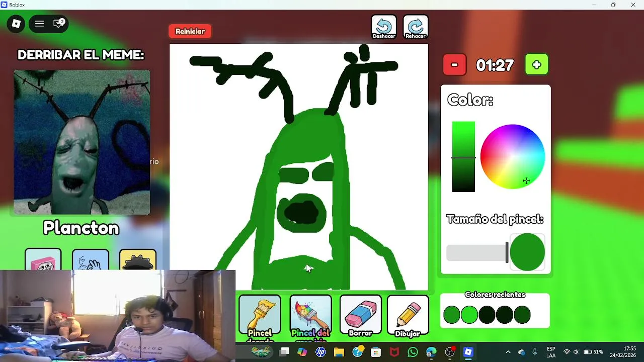Redo with the Rehacer arrow
644x362 pixels.
416,27
